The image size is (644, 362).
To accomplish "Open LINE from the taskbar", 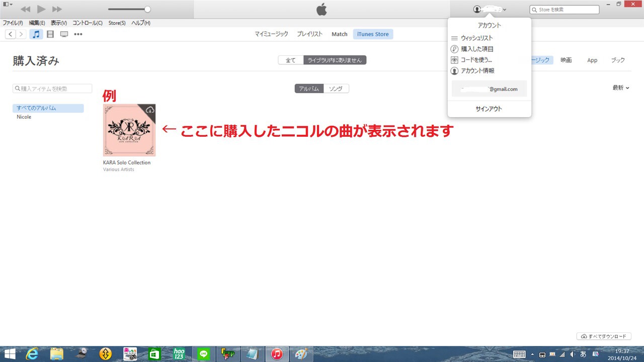I will pyautogui.click(x=203, y=354).
